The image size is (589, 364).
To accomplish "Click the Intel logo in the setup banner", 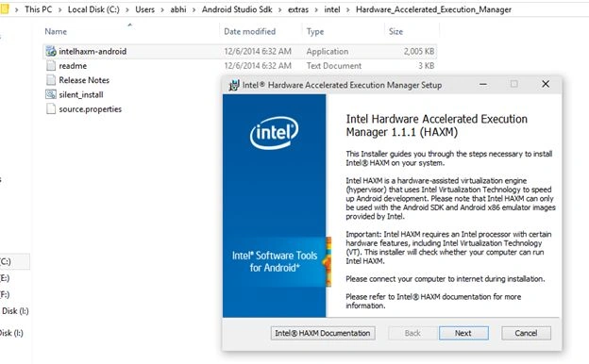I will (x=275, y=133).
